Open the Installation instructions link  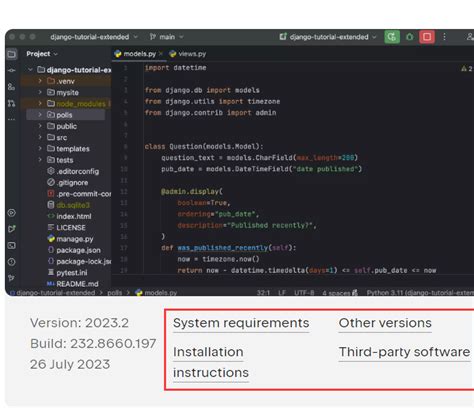click(x=211, y=362)
